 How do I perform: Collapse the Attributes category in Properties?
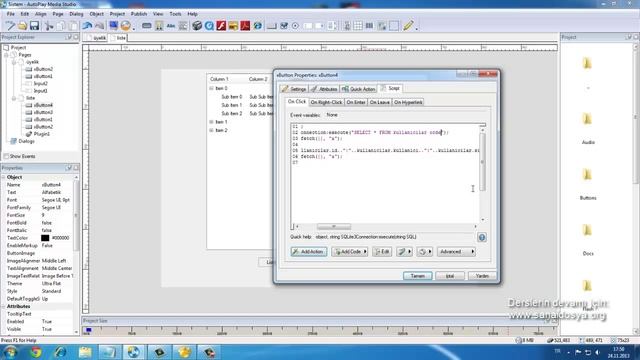[x=4, y=306]
